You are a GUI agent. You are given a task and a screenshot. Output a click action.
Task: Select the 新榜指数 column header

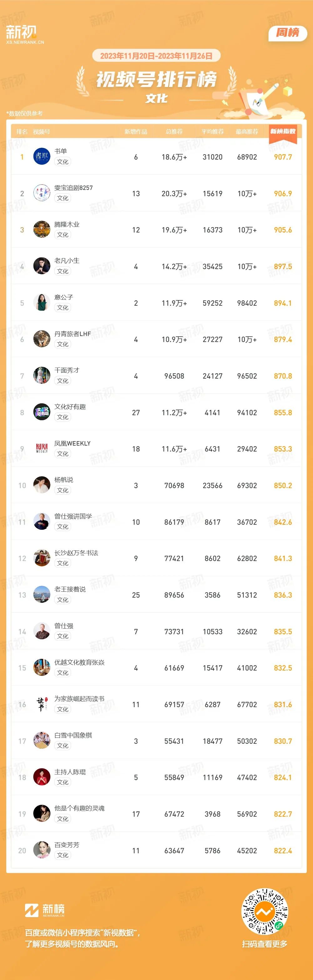click(283, 132)
